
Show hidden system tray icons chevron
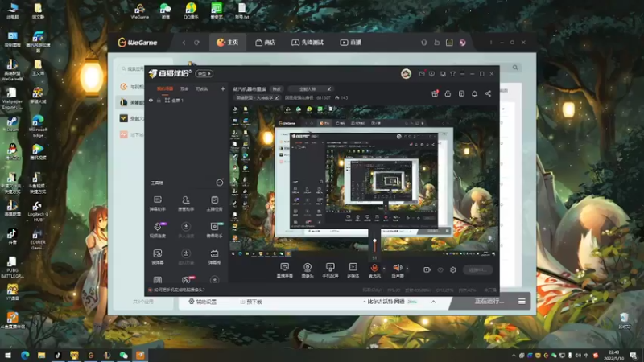tap(514, 356)
